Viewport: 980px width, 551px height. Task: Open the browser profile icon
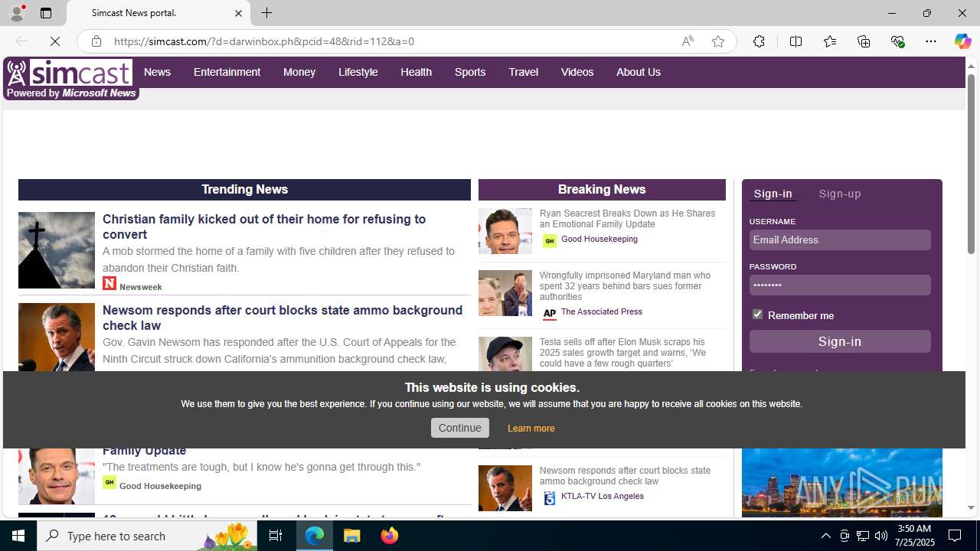pos(16,13)
